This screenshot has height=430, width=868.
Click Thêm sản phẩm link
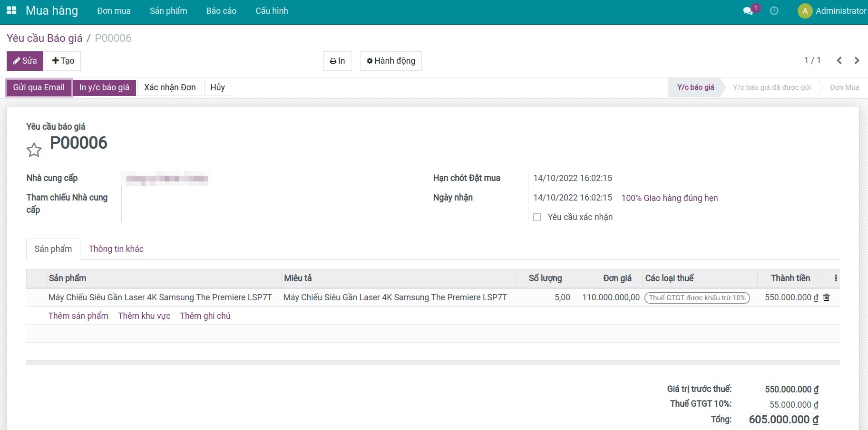point(78,316)
